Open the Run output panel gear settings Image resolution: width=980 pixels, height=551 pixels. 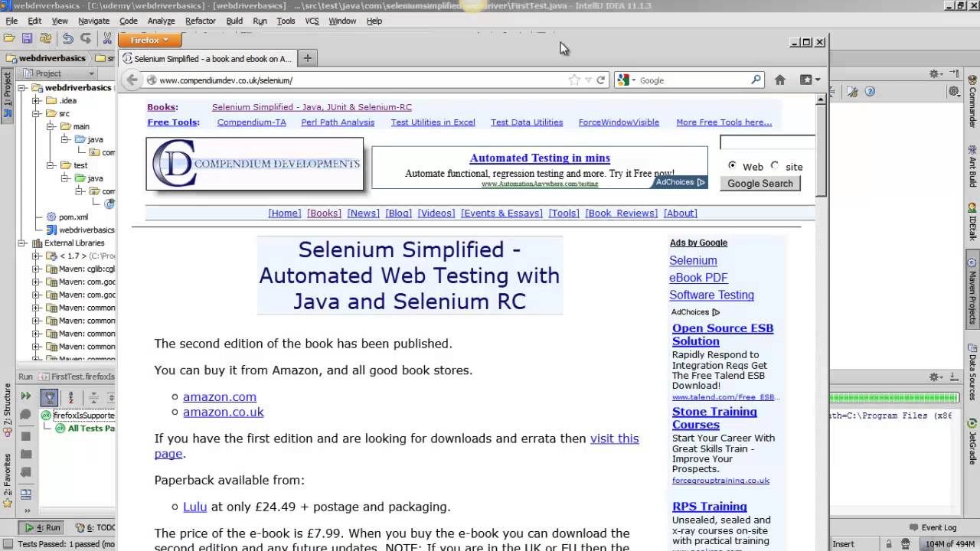936,377
